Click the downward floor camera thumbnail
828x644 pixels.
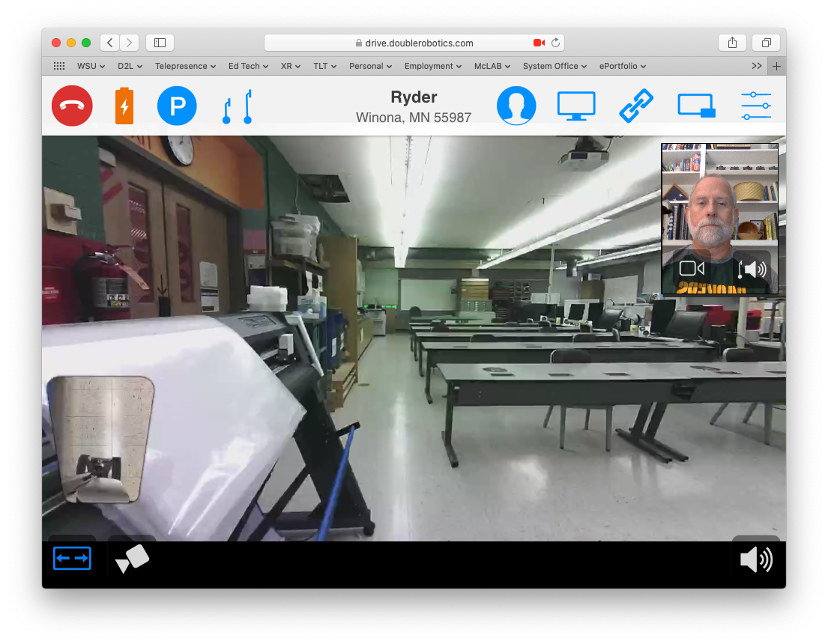pos(100,440)
